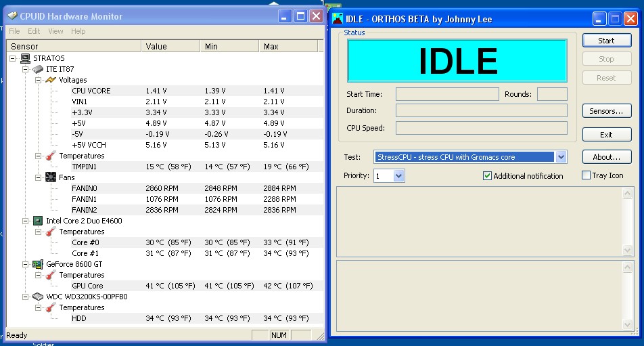Click thermometer icon under WDC WD3200KS
This screenshot has width=644, height=346.
51,307
